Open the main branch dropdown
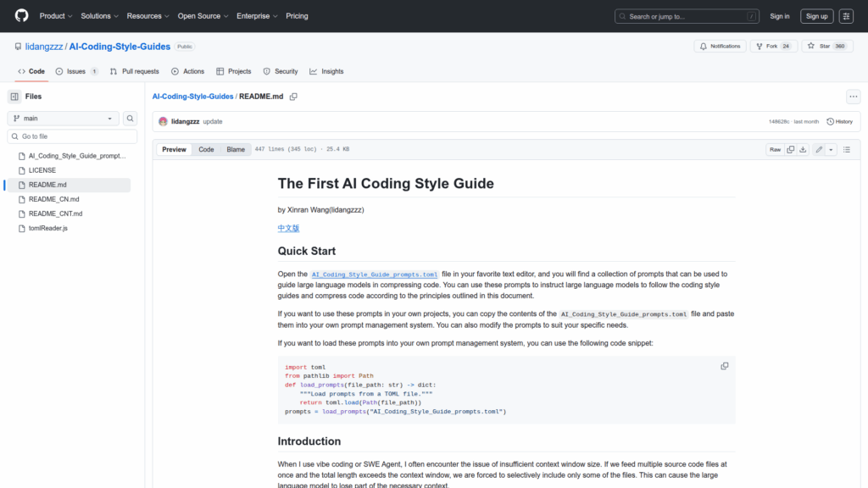868x488 pixels. pyautogui.click(x=64, y=119)
